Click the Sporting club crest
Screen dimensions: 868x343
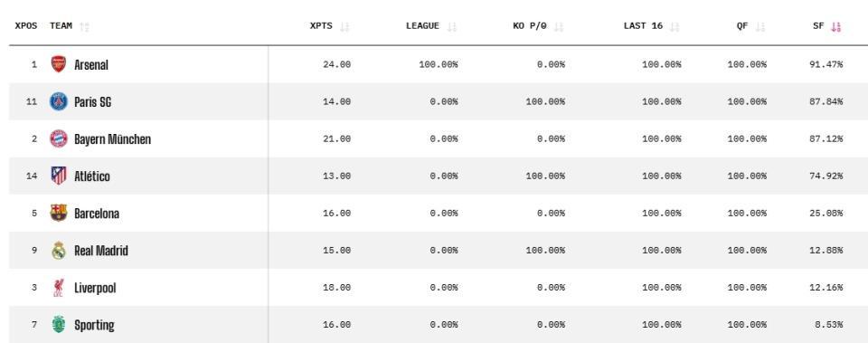[59, 324]
